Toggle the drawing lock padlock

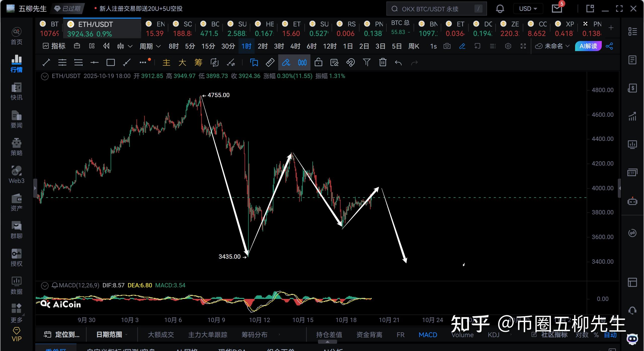coord(318,62)
